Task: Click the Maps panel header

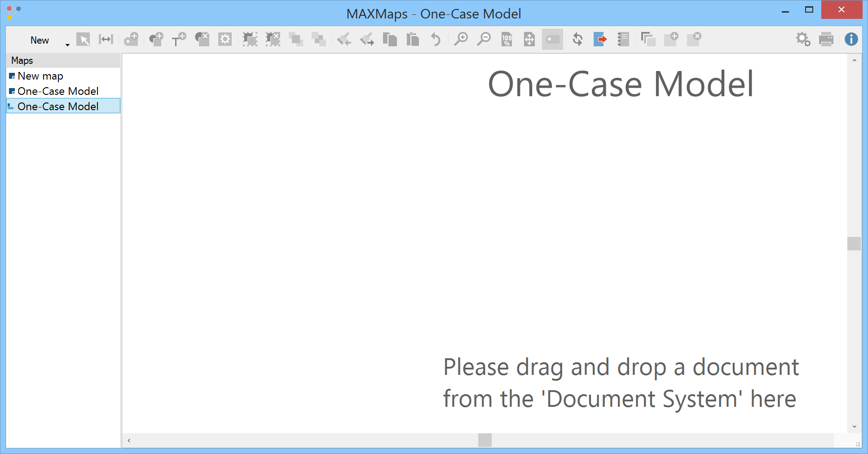Action: coord(63,60)
